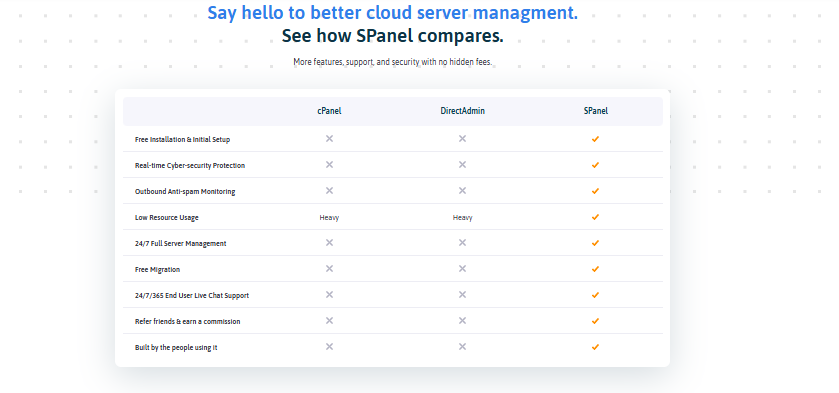
Task: Click DirectAdmin X icon for Refer friends row
Action: pos(462,321)
